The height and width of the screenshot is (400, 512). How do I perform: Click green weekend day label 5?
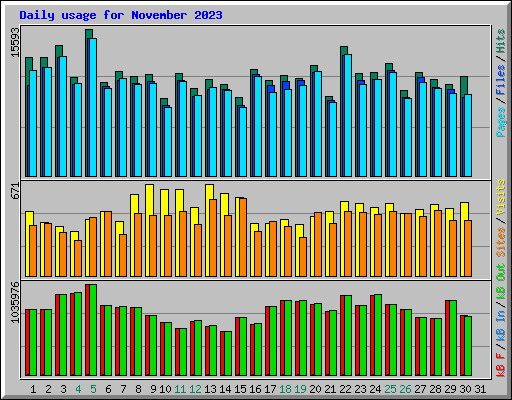point(93,389)
